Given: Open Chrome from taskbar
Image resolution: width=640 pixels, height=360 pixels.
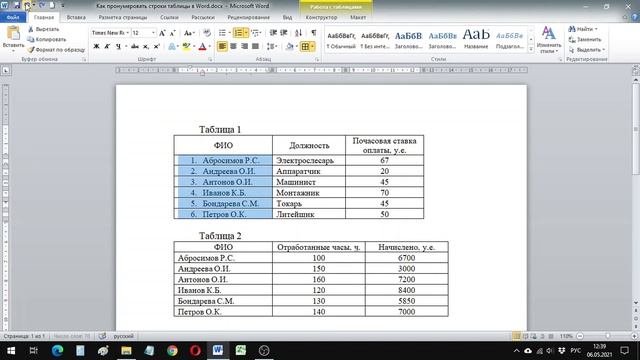Looking at the screenshot, I should click(x=172, y=351).
